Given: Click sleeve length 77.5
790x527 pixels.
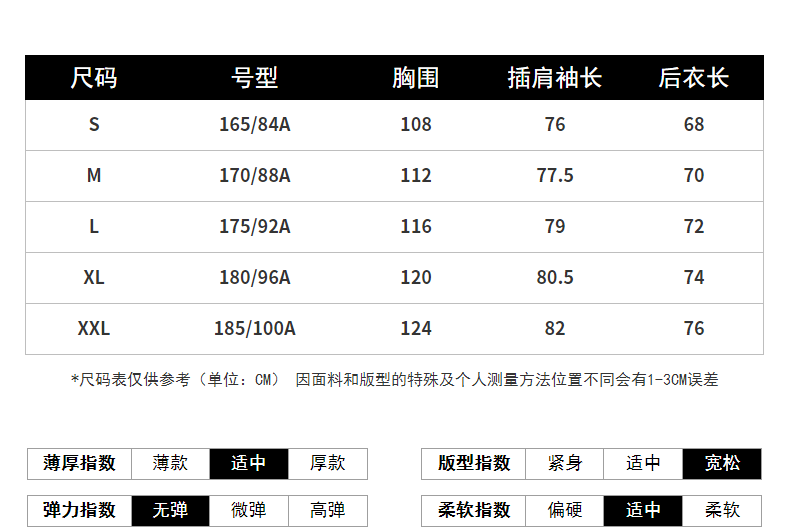Looking at the screenshot, I should pyautogui.click(x=555, y=175).
